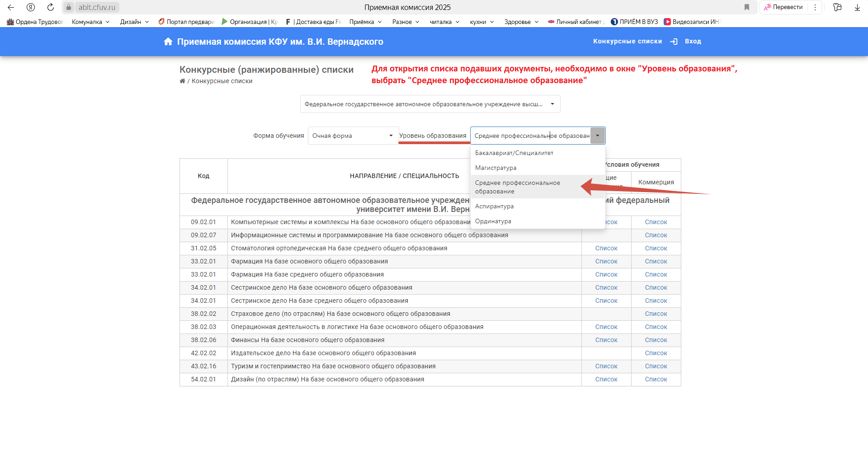
Task: Open Коммерция Список for Издательское дело
Action: pos(656,353)
